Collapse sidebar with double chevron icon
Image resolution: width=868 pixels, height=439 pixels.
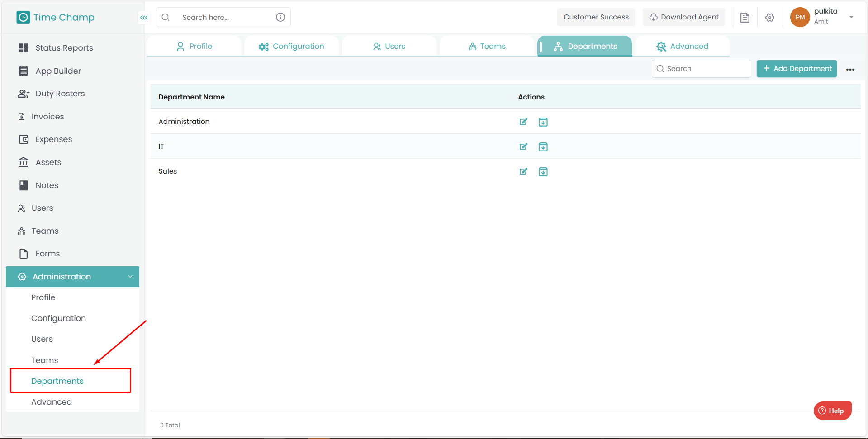(144, 18)
